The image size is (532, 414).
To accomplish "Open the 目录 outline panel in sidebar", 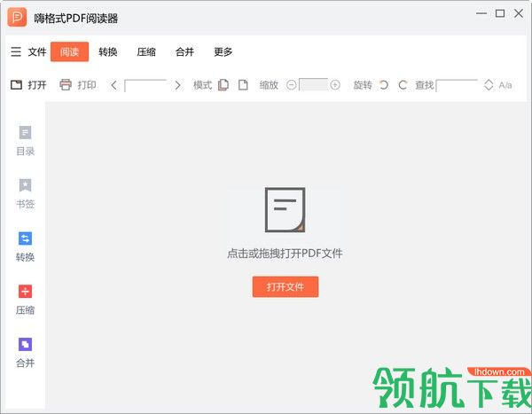I will click(26, 140).
